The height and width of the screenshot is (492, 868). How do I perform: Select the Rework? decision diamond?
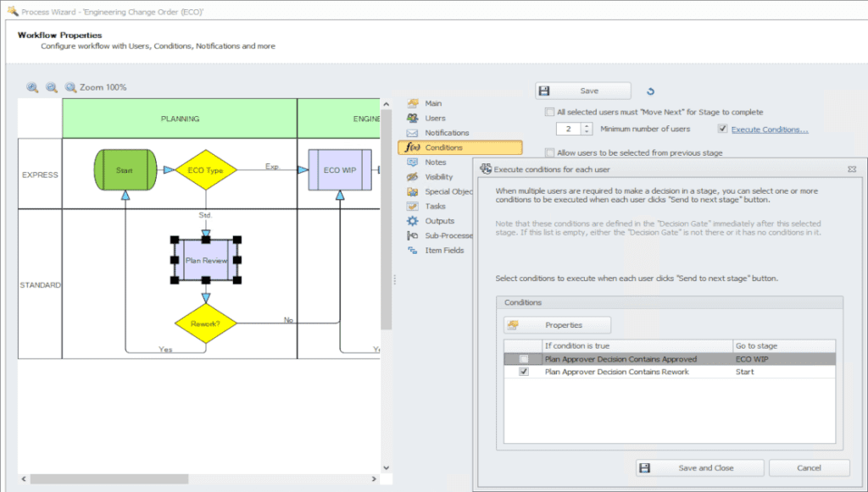click(x=205, y=323)
